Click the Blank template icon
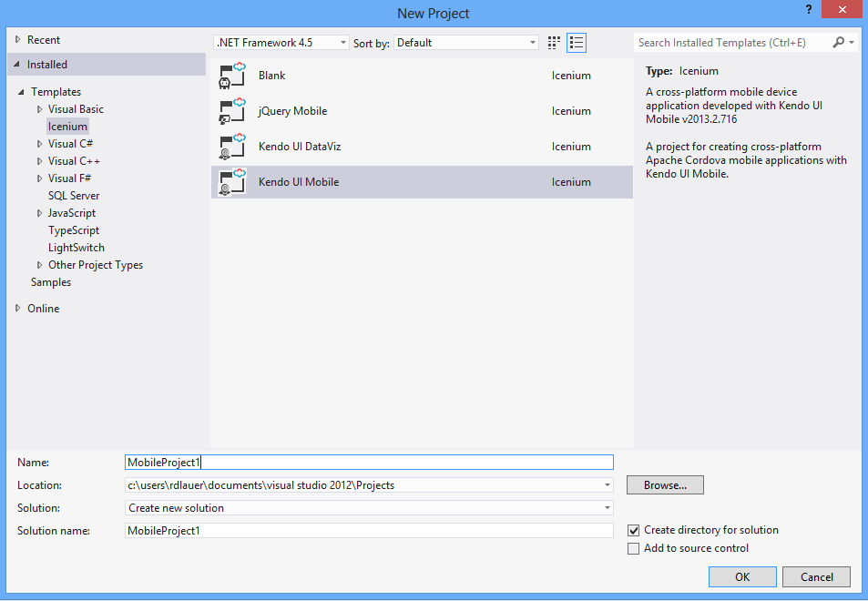The height and width of the screenshot is (601, 868). [232, 76]
